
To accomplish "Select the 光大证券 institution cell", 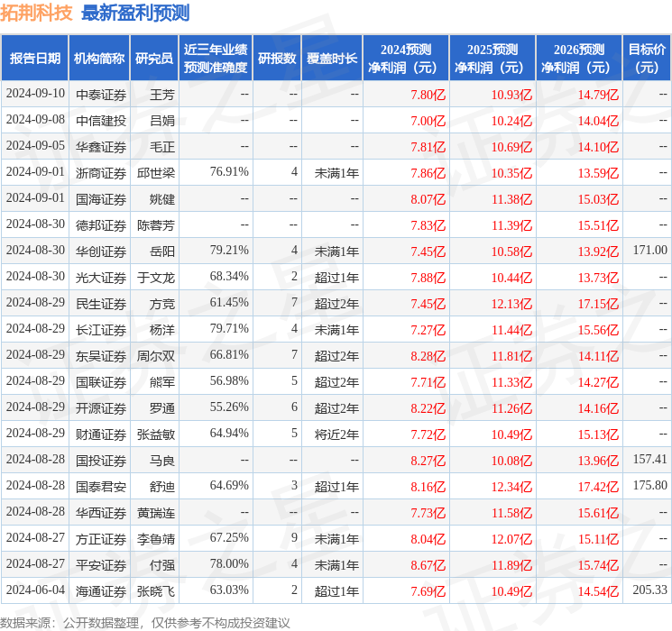I will point(101,278).
